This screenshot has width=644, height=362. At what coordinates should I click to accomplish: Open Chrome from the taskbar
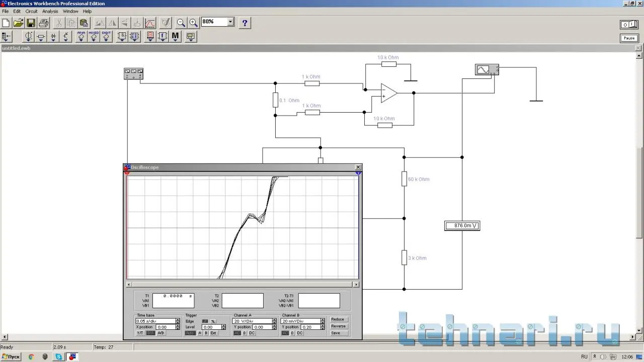(x=31, y=357)
